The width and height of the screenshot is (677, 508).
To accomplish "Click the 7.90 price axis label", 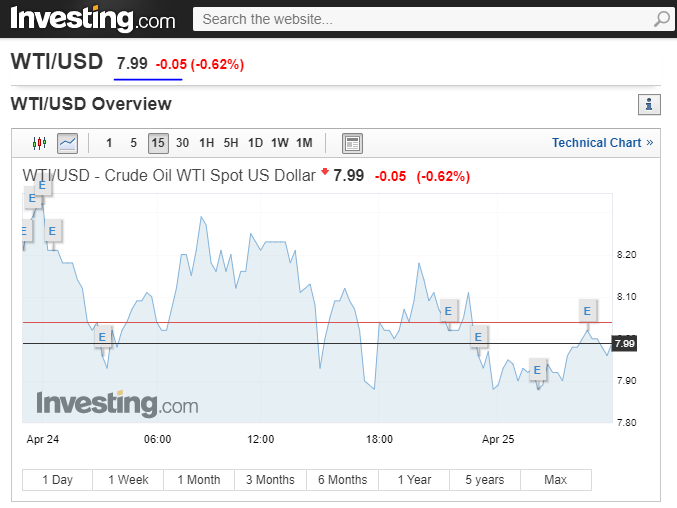I will point(626,381).
